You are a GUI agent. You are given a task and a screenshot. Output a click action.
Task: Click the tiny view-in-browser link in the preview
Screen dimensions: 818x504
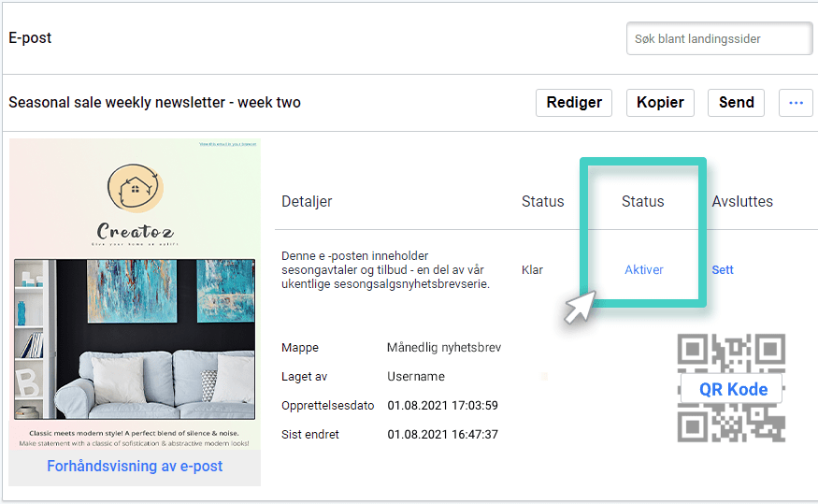point(227,144)
